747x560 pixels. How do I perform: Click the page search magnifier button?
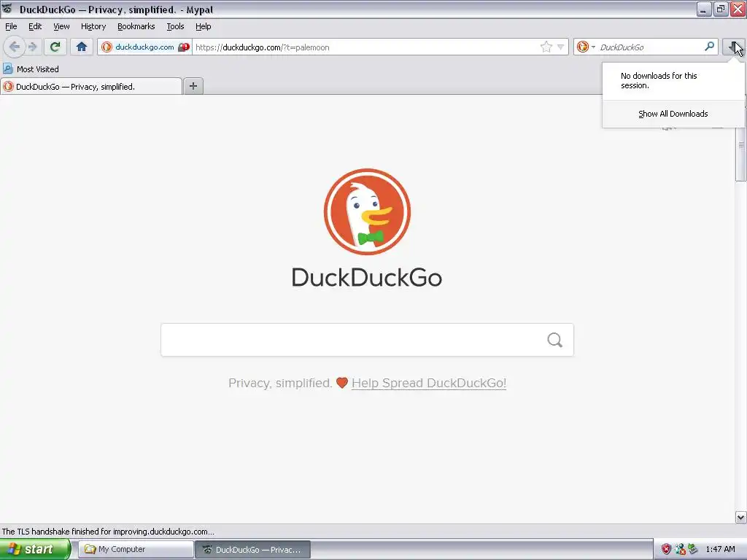pos(555,340)
